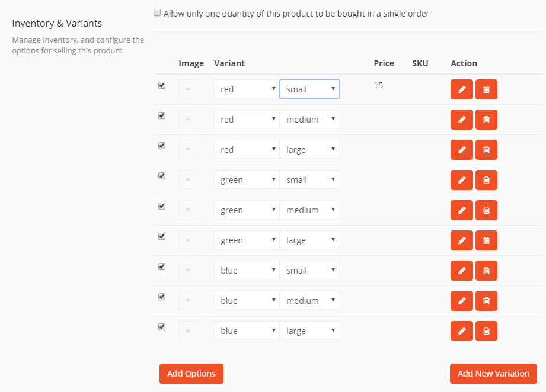Edit the blue medium variant
Screen dimensions: 546x392
(462, 301)
